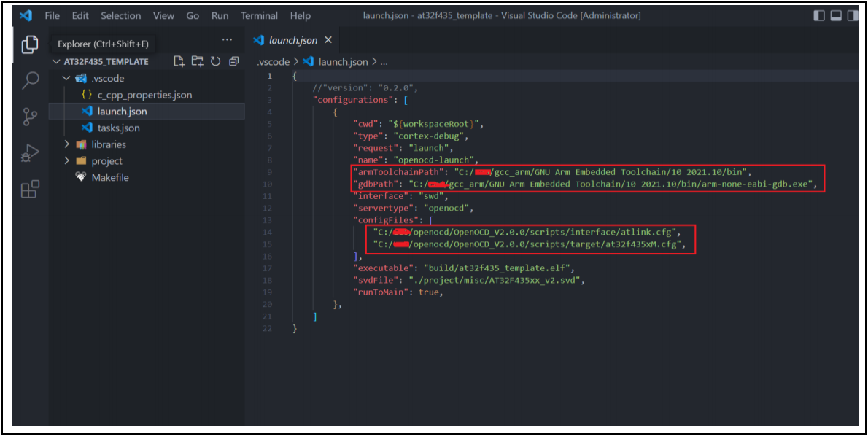868x436 pixels.
Task: Open the Extensions view
Action: (30, 190)
